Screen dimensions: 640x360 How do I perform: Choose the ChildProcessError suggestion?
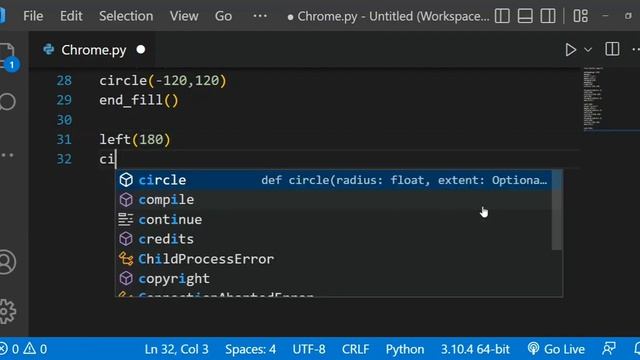tap(334, 259)
